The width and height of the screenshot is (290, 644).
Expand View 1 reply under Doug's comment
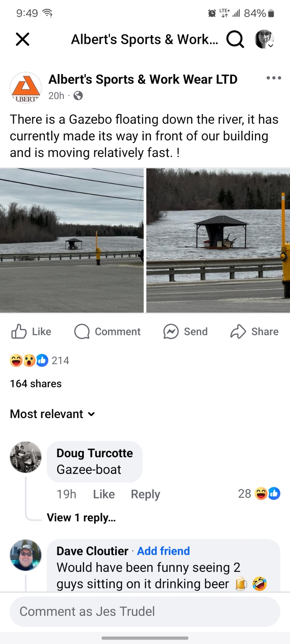click(81, 517)
